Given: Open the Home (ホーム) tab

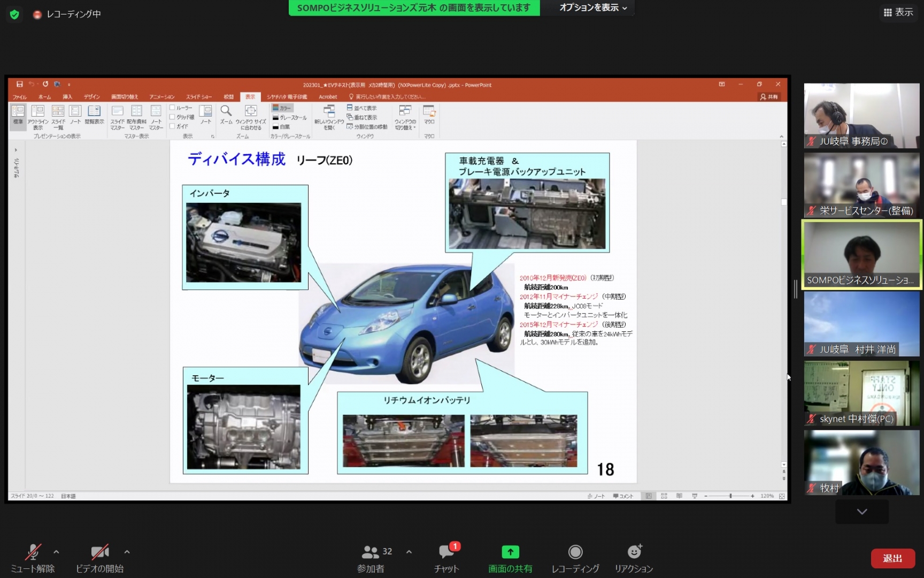Looking at the screenshot, I should pyautogui.click(x=44, y=97).
